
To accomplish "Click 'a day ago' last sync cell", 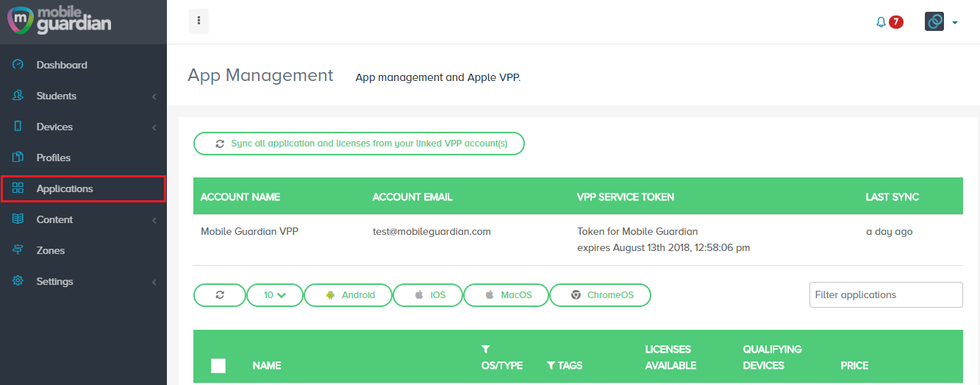I will point(889,231).
